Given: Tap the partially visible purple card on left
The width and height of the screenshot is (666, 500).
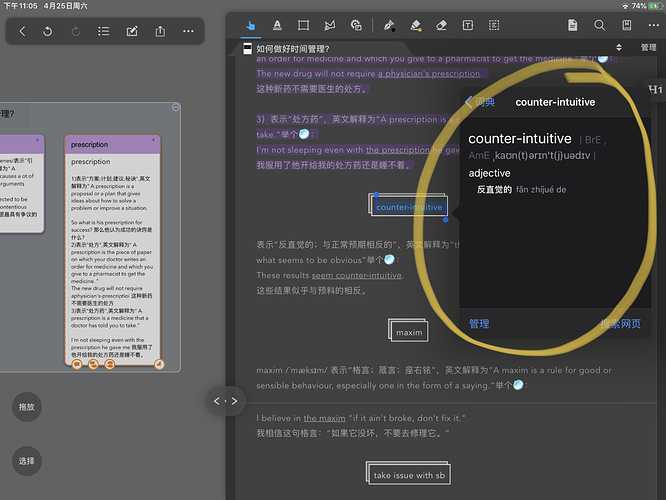Looking at the screenshot, I should click(21, 184).
